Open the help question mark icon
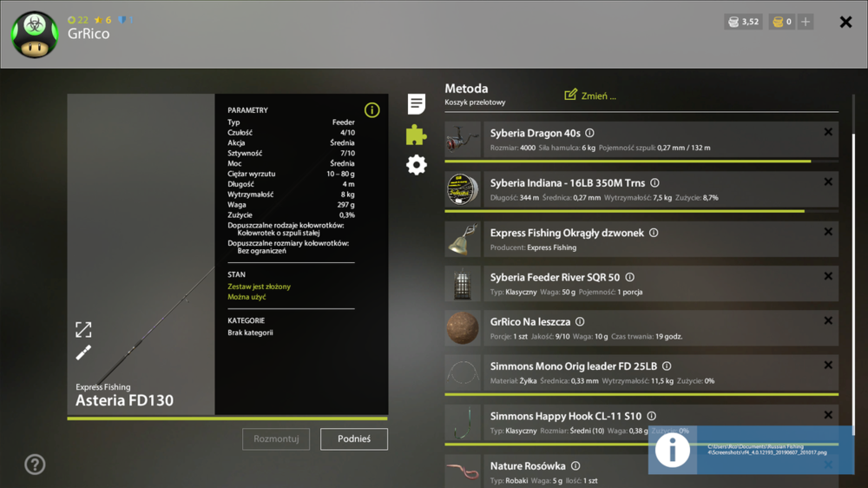The height and width of the screenshot is (488, 868). [35, 465]
